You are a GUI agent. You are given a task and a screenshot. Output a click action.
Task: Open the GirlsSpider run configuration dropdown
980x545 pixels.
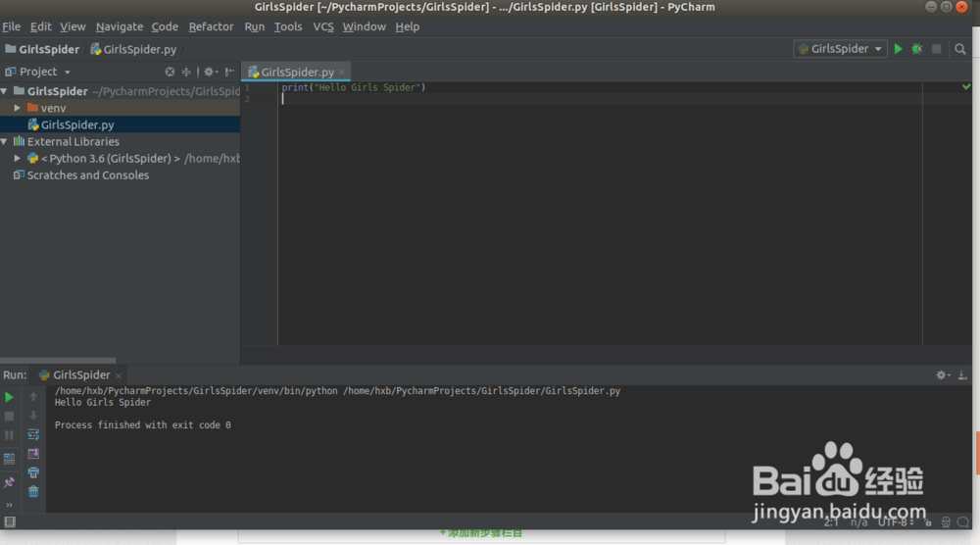[840, 49]
